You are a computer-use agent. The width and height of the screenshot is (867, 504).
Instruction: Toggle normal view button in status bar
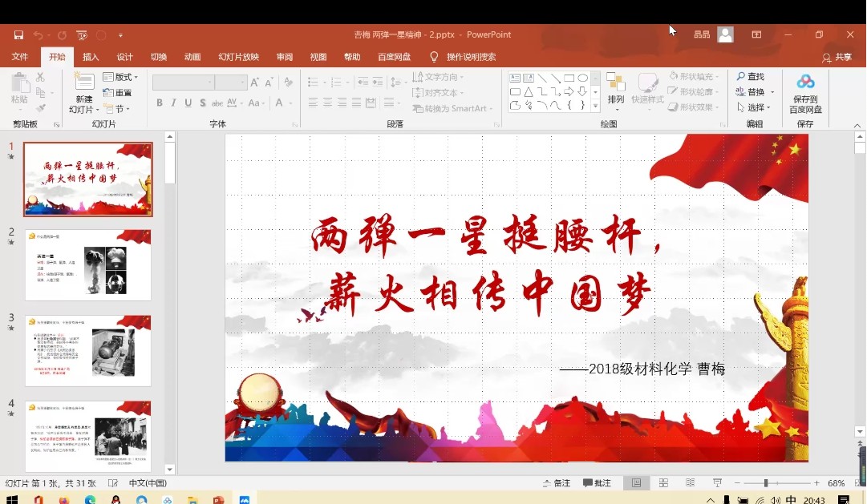pyautogui.click(x=637, y=483)
